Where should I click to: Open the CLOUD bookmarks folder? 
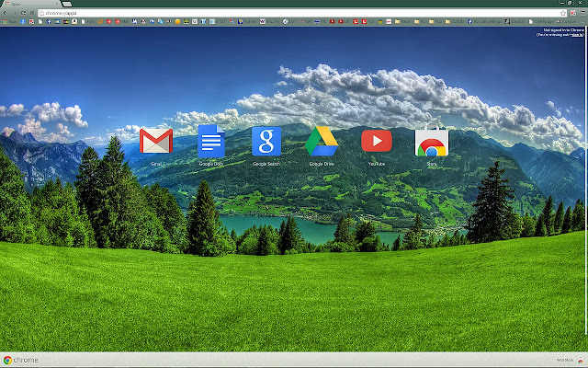[455, 22]
